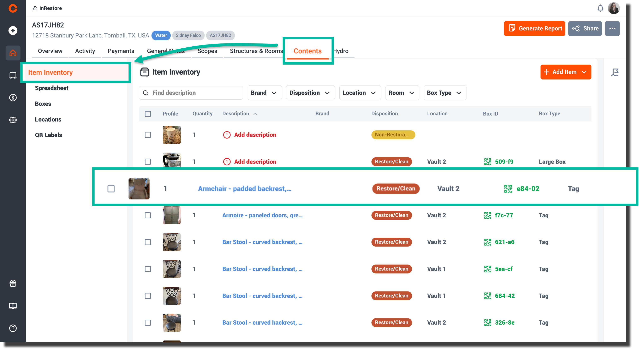Open the notifications bell

(x=600, y=8)
